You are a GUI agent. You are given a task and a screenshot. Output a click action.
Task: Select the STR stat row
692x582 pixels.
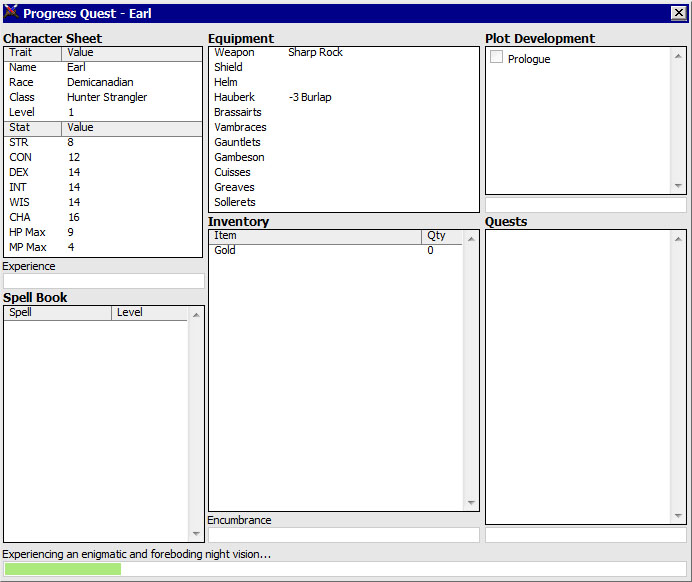(103, 143)
